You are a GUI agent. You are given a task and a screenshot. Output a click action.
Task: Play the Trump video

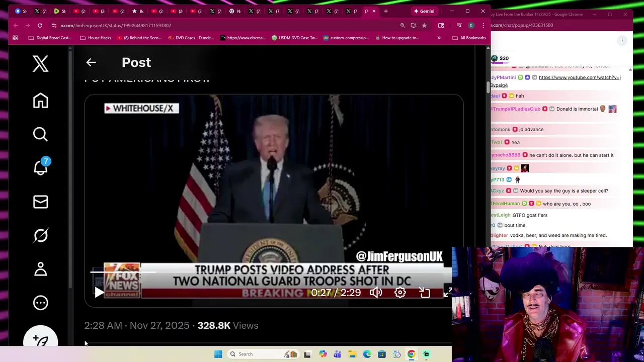99,292
